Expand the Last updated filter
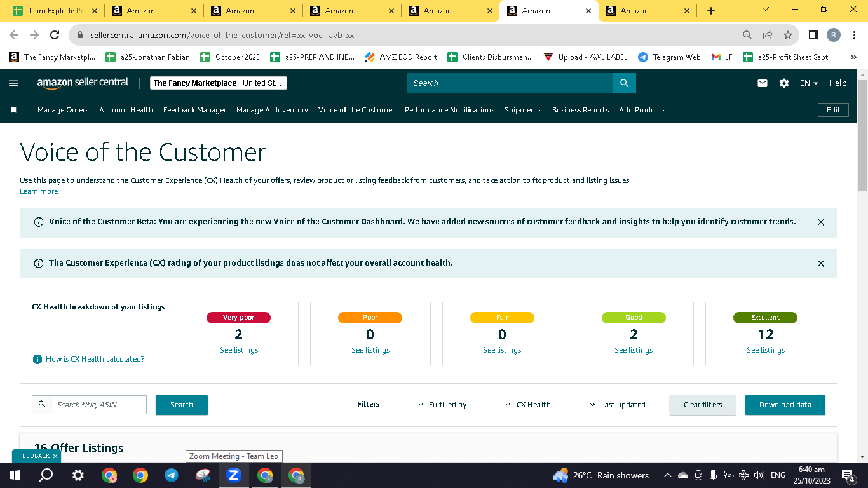Image resolution: width=868 pixels, height=488 pixels. tap(618, 405)
